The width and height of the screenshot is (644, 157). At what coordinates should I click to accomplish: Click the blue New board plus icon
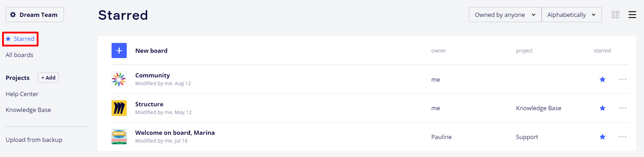[119, 51]
